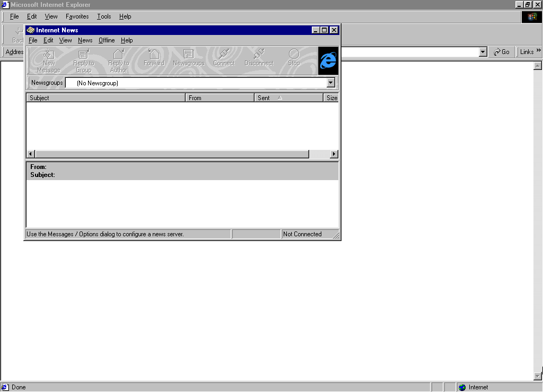Open the Newsgroups toolbar icon

(189, 58)
